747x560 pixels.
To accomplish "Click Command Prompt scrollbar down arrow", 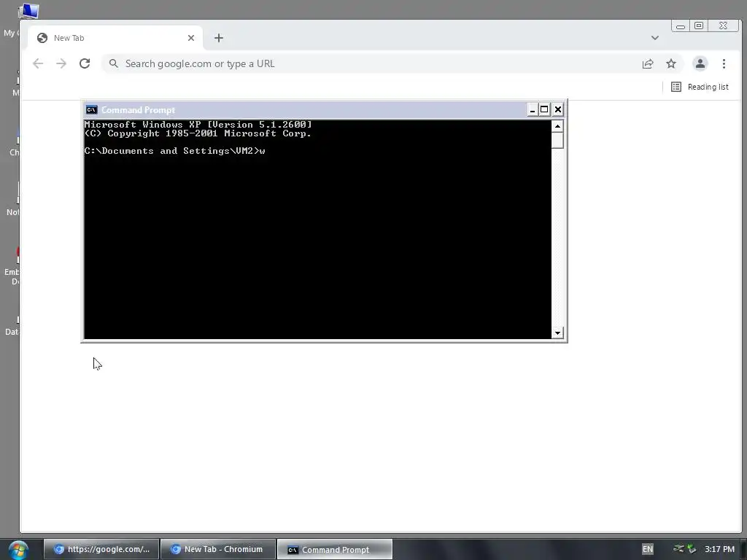I will 557,332.
